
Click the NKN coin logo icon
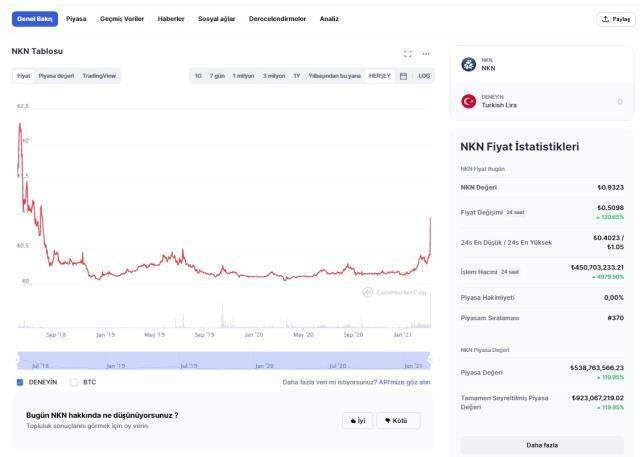[x=469, y=64]
